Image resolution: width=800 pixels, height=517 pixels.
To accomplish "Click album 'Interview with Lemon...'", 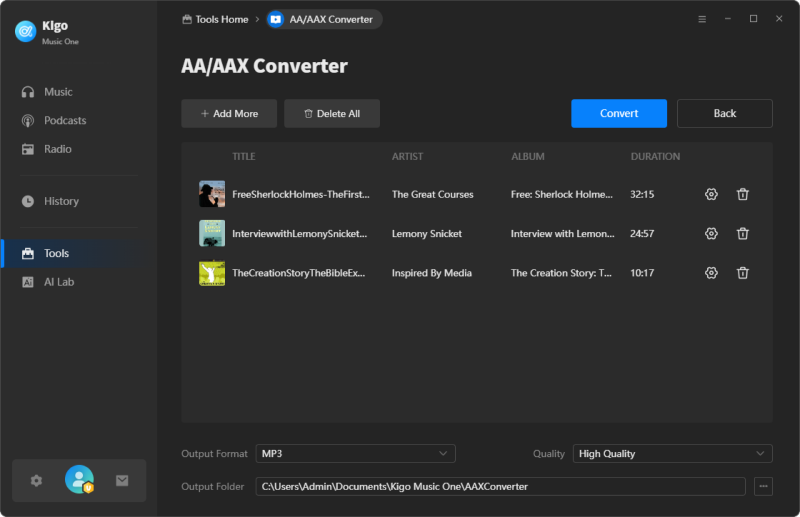I will click(563, 234).
